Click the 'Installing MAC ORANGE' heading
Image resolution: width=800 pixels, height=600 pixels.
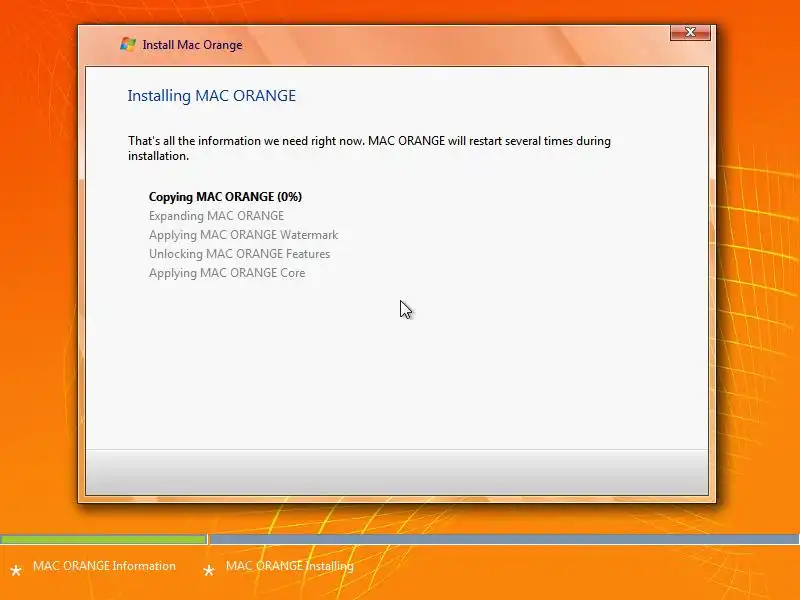212,96
